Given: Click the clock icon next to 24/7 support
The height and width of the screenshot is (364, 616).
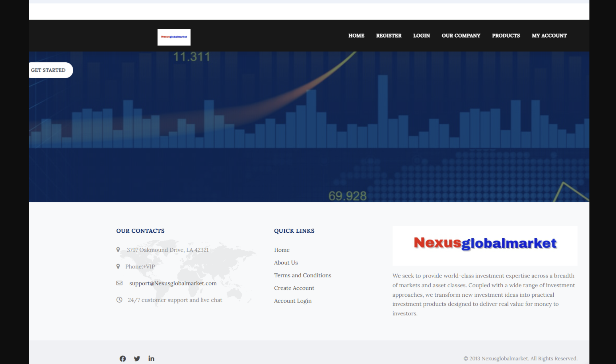Looking at the screenshot, I should click(118, 300).
